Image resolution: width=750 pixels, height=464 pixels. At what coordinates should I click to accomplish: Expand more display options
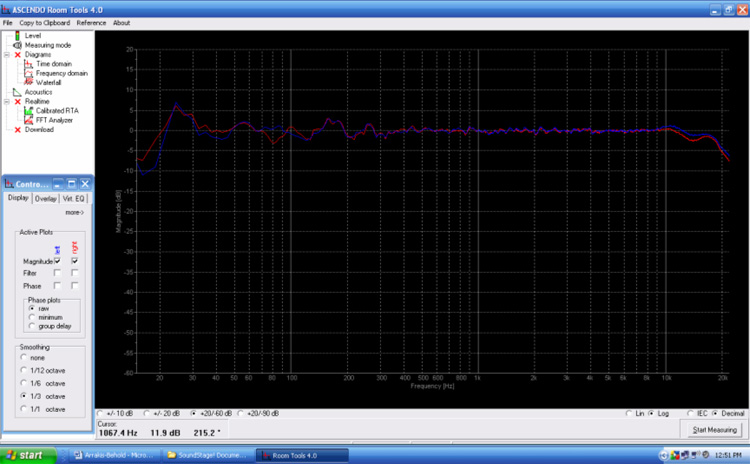coord(74,212)
